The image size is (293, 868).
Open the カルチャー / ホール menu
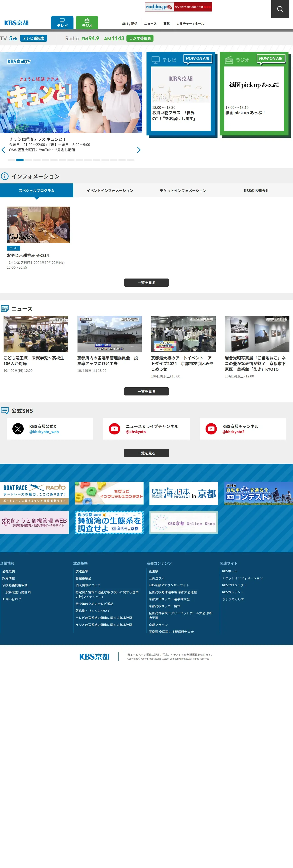click(x=190, y=24)
